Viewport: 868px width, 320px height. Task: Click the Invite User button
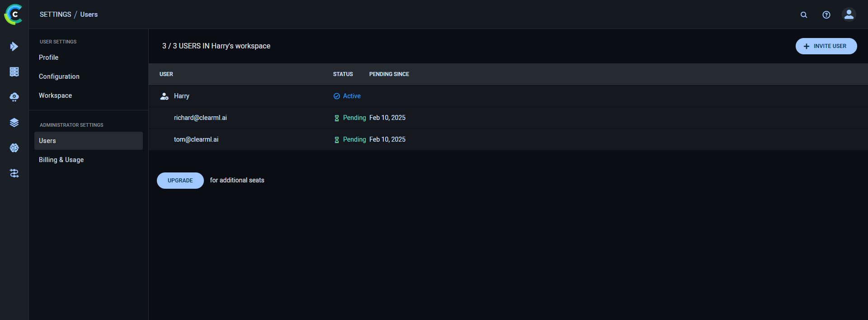click(x=826, y=46)
